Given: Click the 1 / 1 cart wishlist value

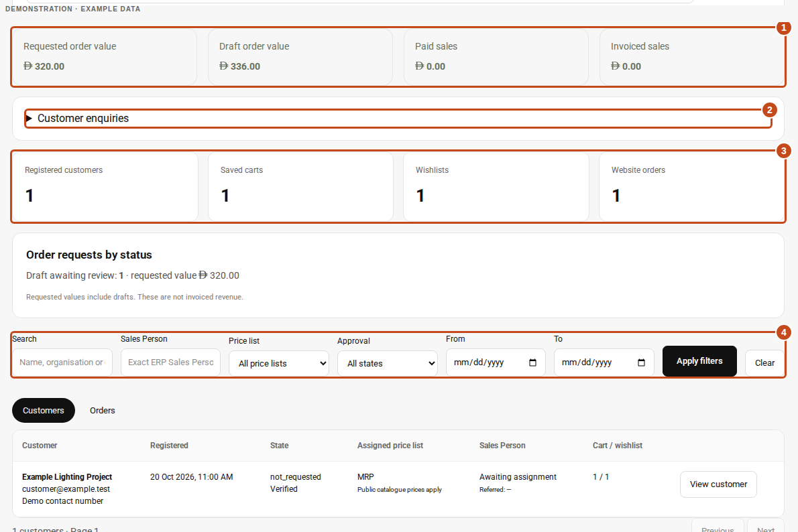Looking at the screenshot, I should (601, 477).
